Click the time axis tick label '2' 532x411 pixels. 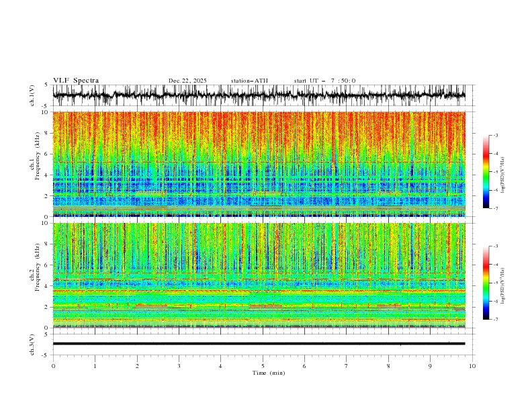137,366
